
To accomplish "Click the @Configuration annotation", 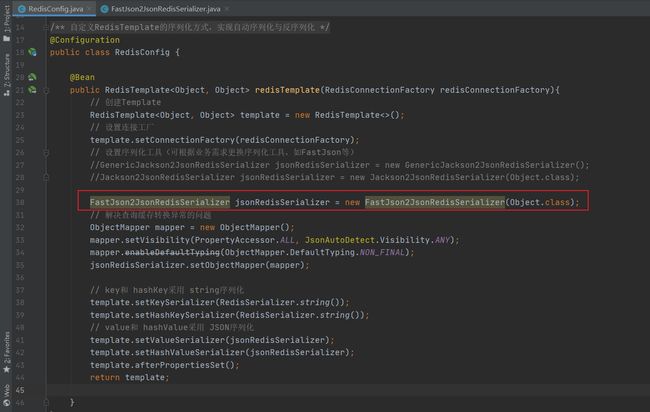I will click(85, 40).
